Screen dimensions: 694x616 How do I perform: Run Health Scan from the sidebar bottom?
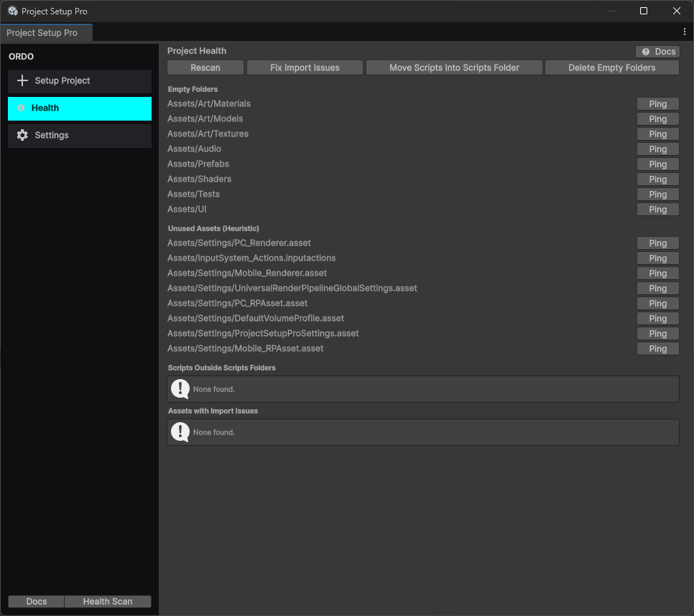tap(108, 602)
